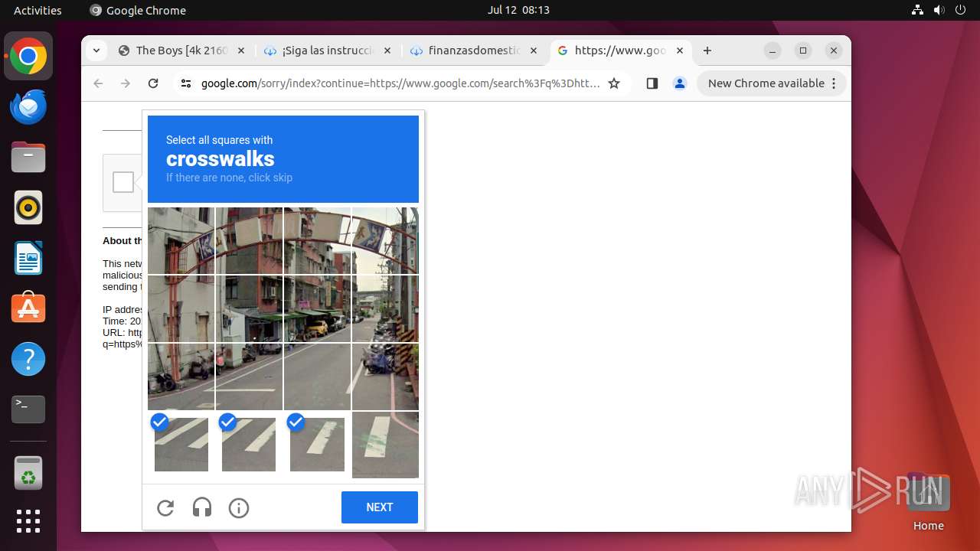Reload the current page
980x551 pixels.
coord(153,83)
